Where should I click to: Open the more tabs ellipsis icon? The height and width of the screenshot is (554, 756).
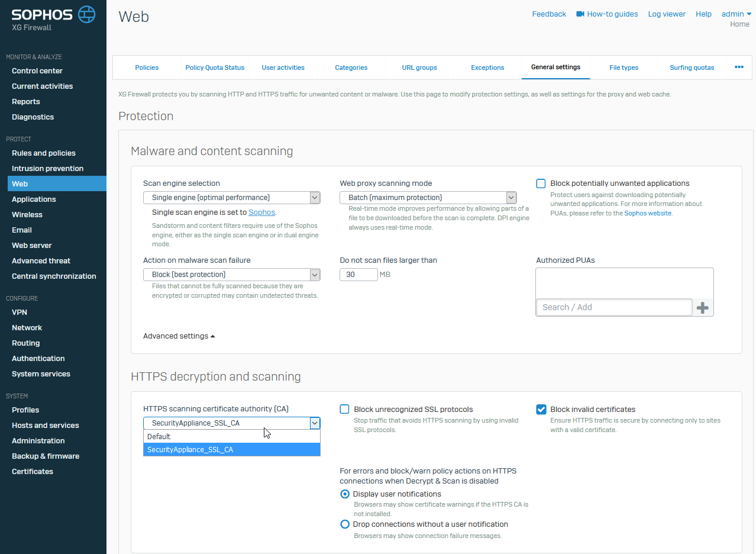(739, 67)
